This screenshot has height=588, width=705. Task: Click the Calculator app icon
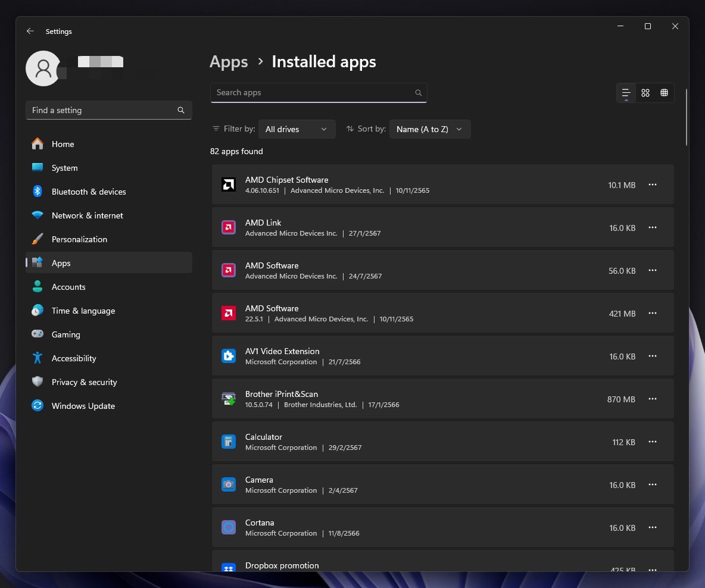(x=229, y=442)
